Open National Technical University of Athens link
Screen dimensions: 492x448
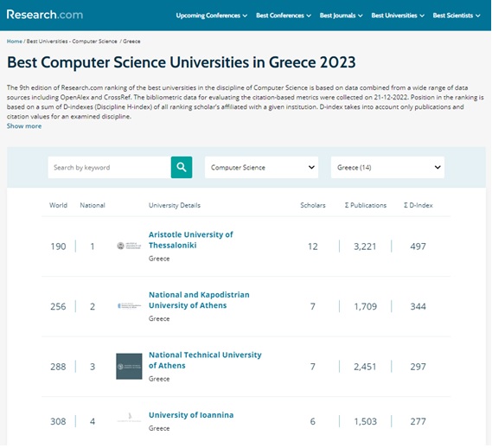point(205,360)
